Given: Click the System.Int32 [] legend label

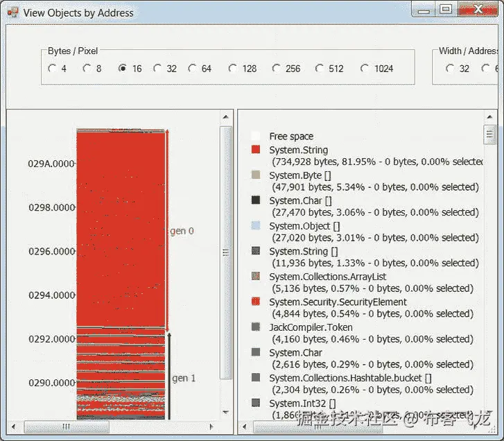Looking at the screenshot, I should pyautogui.click(x=302, y=404).
